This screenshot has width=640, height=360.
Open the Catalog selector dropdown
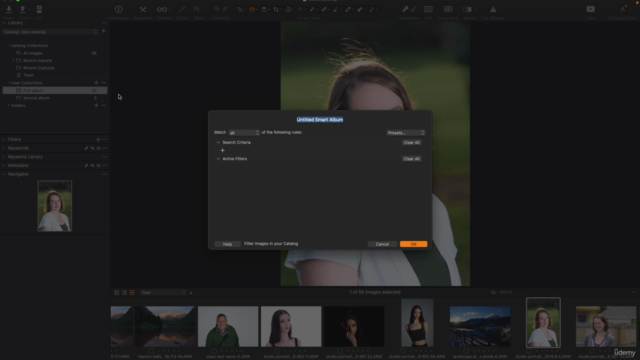[x=50, y=32]
